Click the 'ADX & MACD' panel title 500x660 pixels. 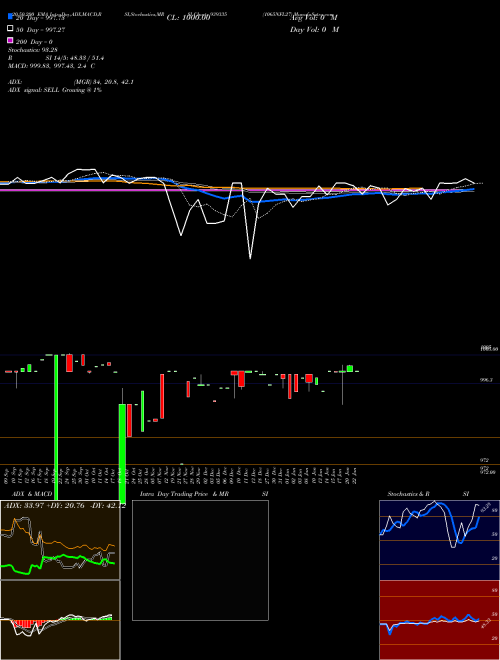(32, 494)
